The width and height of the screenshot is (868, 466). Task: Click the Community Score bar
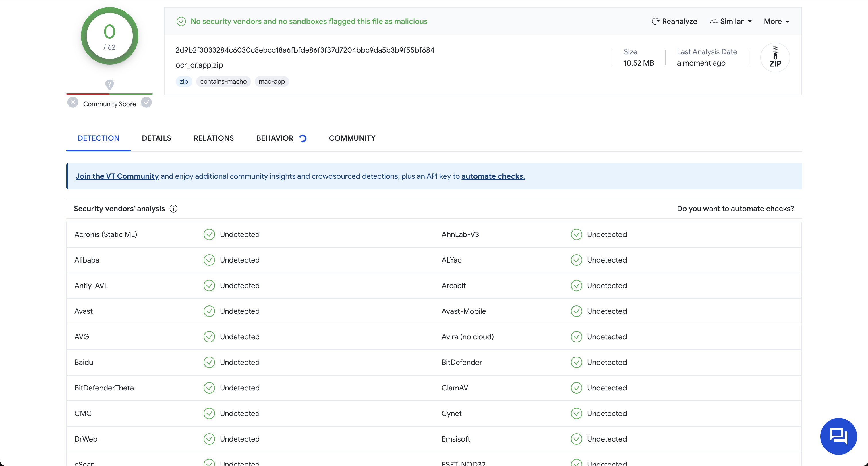(109, 94)
